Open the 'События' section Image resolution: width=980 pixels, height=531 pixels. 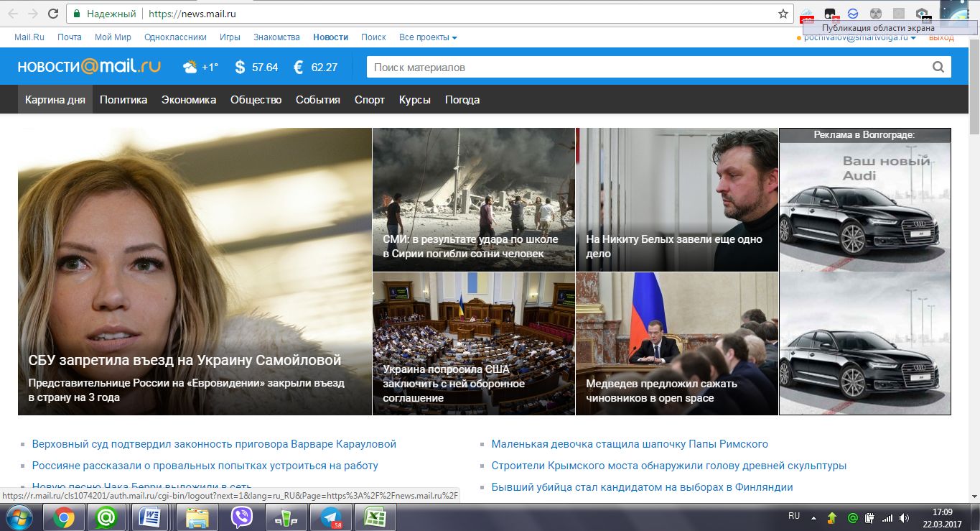point(318,100)
